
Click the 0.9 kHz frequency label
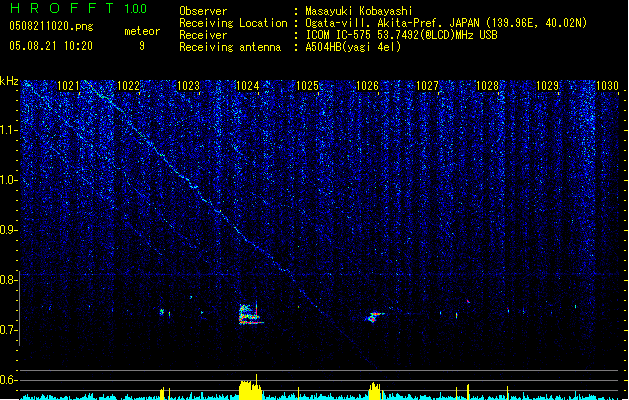9,230
